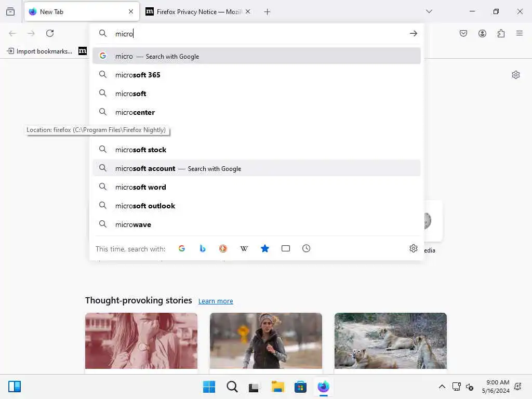Open Task View in the taskbar
This screenshot has width=532, height=399.
coord(254,387)
